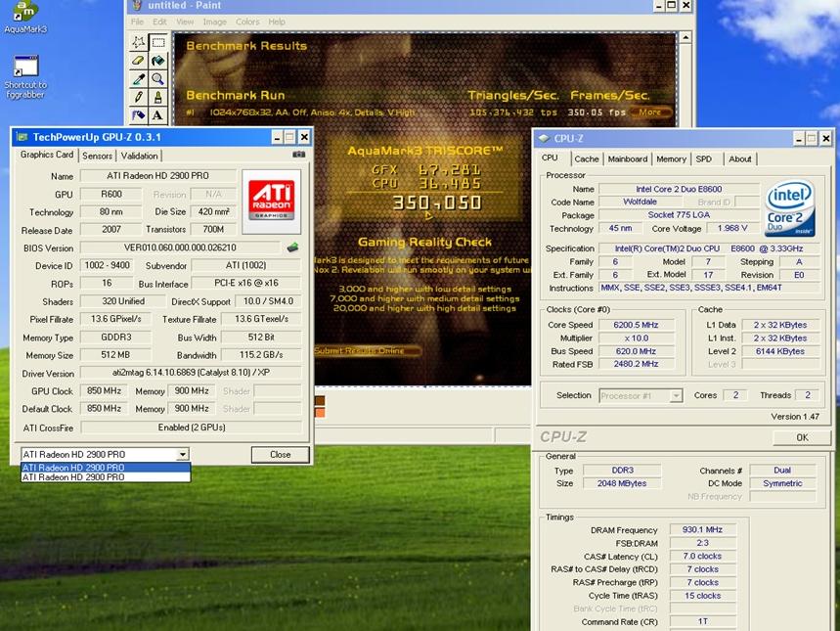Open the GPU selection dropdown arrow in GPU-Z
Viewport: 840px width, 631px height.
[183, 454]
